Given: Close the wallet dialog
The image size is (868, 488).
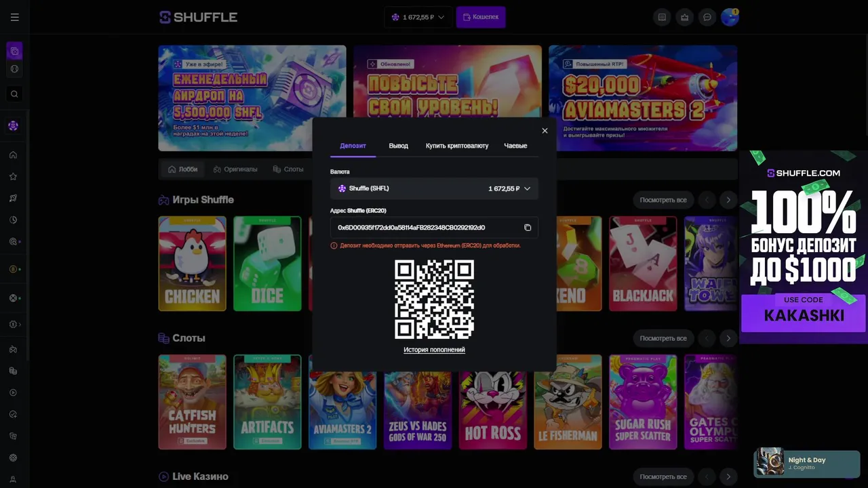Looking at the screenshot, I should click(x=545, y=131).
